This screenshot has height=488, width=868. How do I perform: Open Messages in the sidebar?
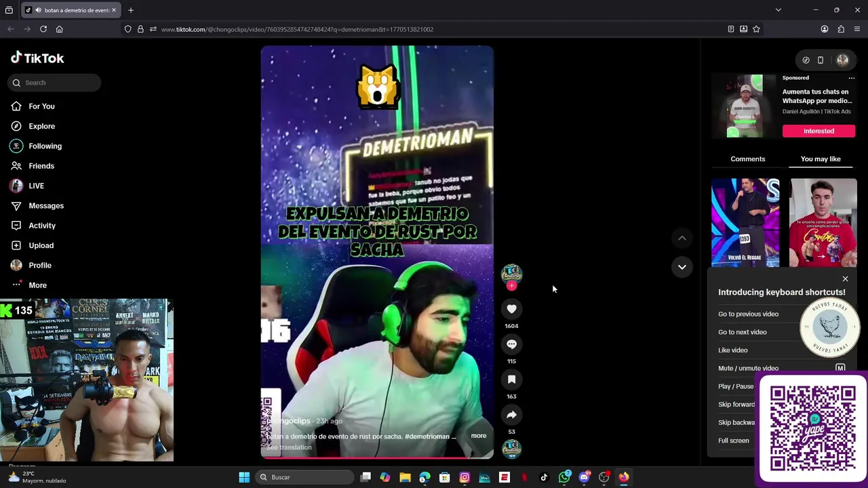pos(45,205)
